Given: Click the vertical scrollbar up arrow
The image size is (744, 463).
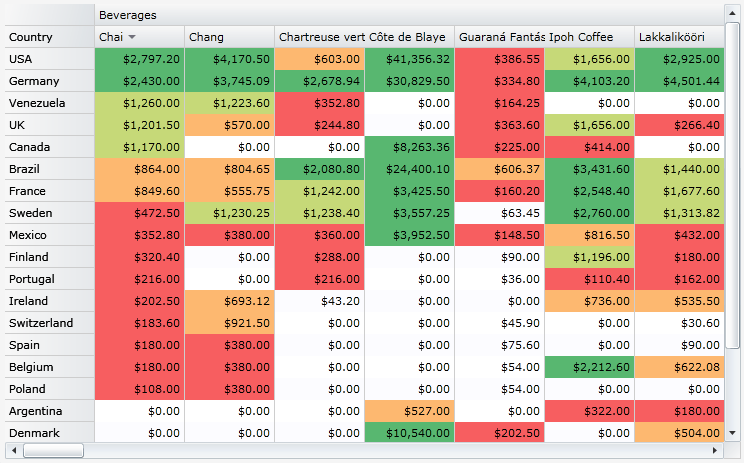Looking at the screenshot, I should coord(734,11).
